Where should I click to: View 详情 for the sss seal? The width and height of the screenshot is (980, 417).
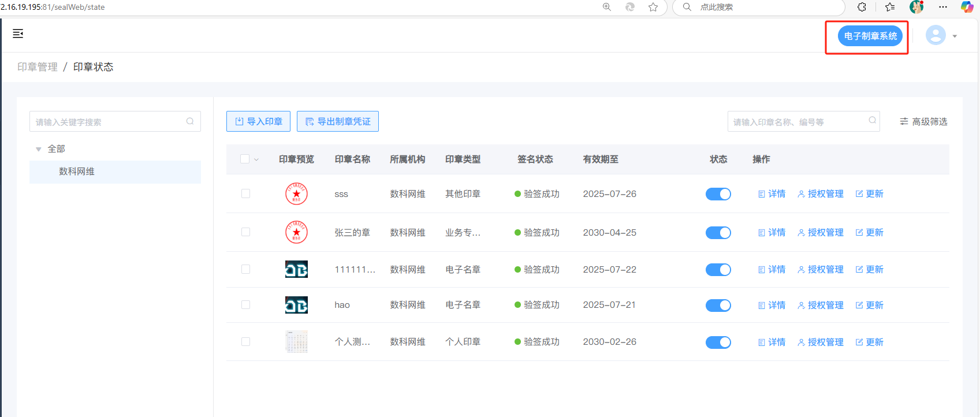click(772, 194)
